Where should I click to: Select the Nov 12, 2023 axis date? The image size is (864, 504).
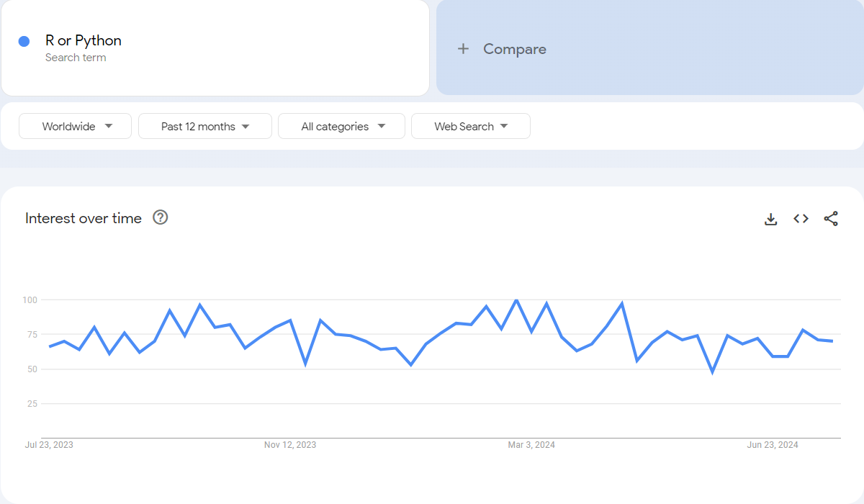point(289,445)
